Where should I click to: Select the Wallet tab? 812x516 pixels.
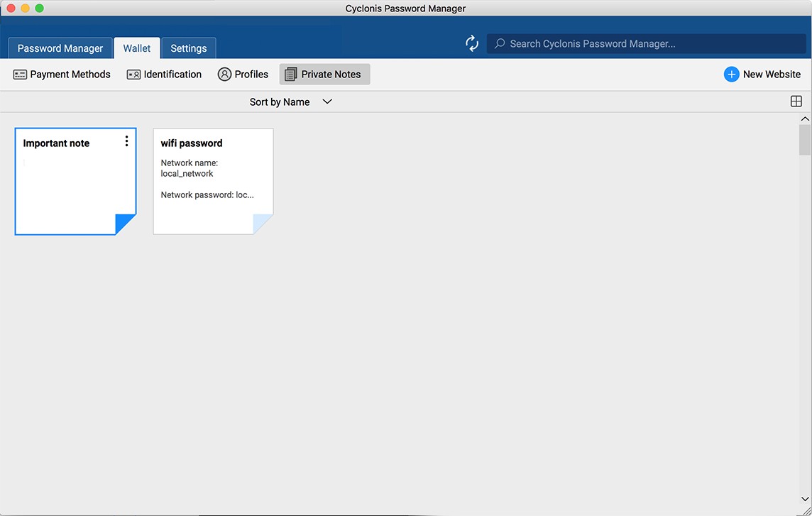(137, 48)
